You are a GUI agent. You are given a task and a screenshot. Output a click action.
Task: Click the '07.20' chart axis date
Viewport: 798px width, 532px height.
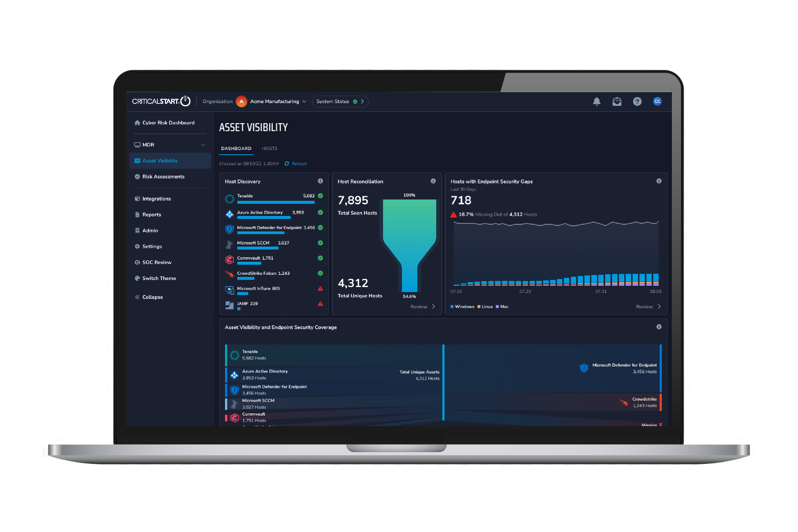(x=525, y=292)
